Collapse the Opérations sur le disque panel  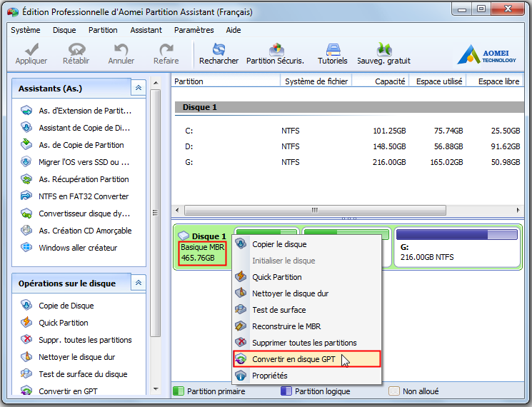(139, 283)
